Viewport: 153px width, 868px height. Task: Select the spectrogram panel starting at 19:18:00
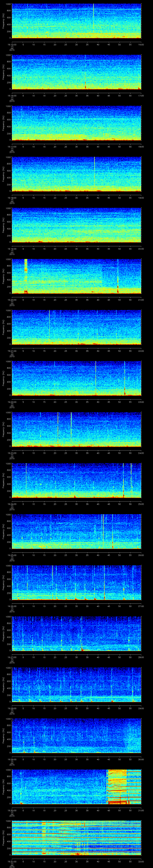pos(77,174)
